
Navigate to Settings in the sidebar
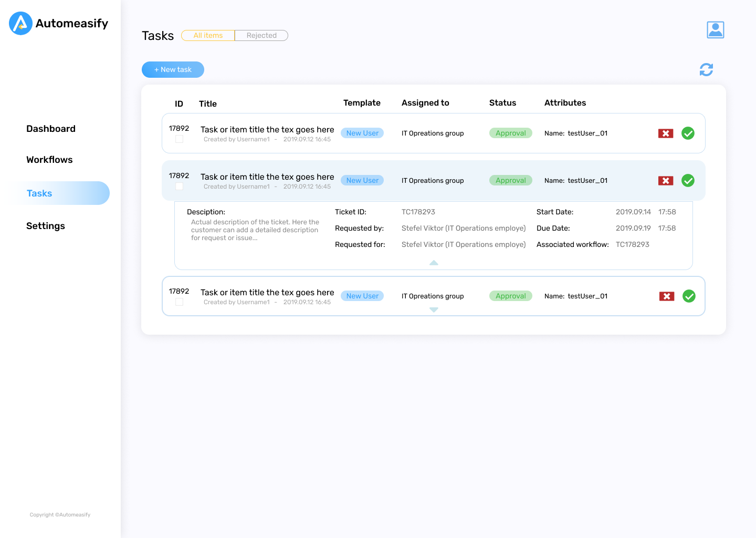[x=46, y=225]
